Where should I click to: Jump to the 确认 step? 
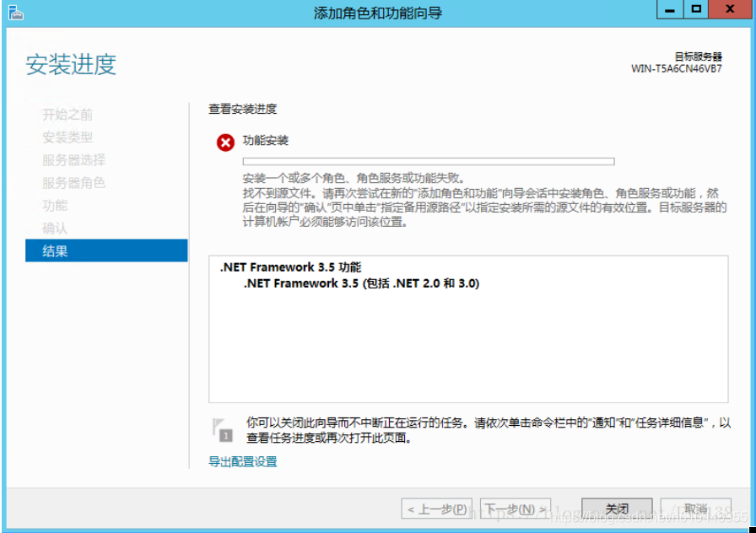tap(56, 229)
